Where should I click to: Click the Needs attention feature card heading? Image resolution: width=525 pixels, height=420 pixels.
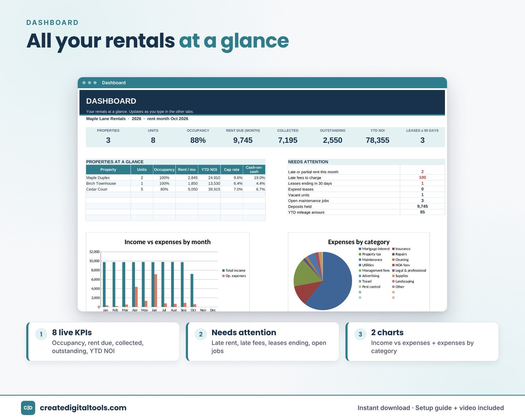click(244, 332)
